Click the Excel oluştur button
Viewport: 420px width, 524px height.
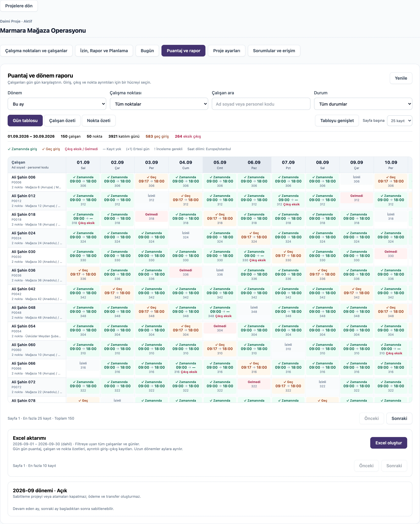[x=388, y=443]
